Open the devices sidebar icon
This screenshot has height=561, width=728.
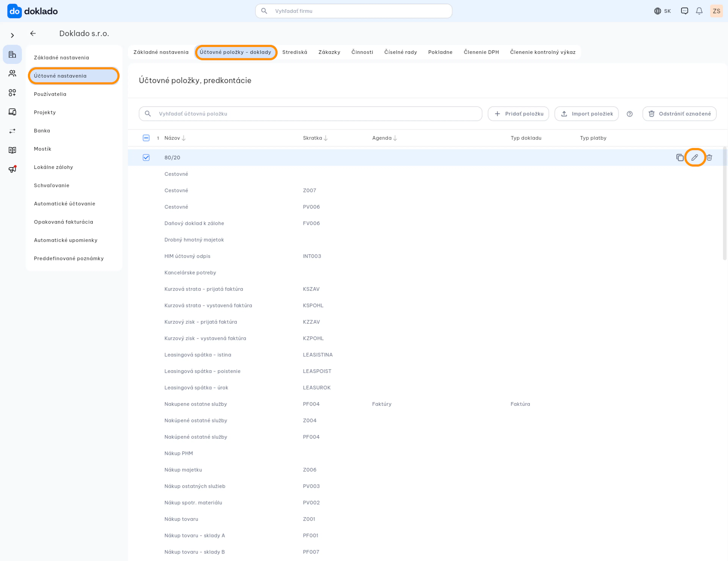pos(12,112)
